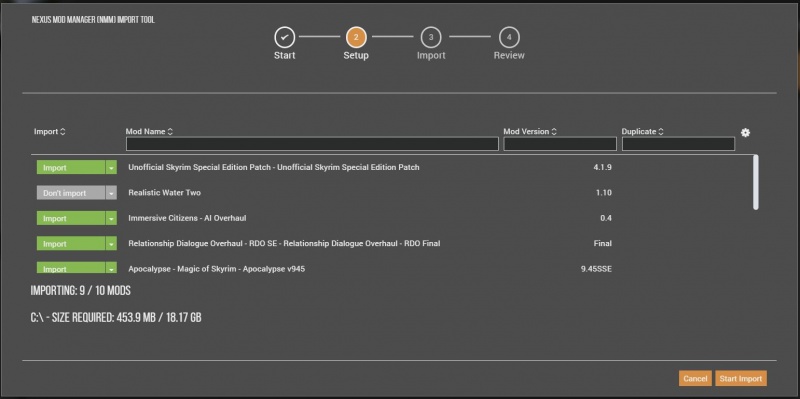Open dropdown arrow for Realistic Water Two

point(111,193)
